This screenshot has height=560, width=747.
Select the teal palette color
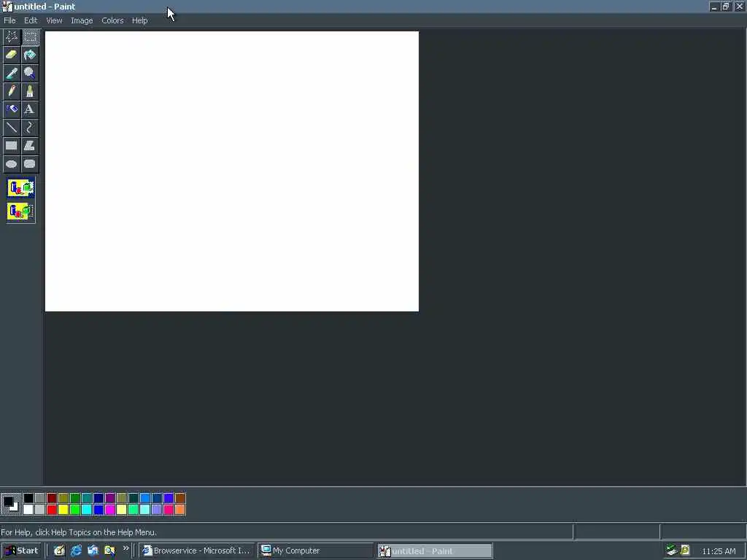click(87, 498)
